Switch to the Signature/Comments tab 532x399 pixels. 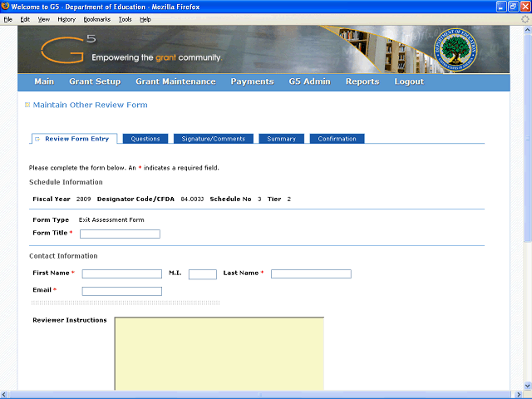pos(214,139)
